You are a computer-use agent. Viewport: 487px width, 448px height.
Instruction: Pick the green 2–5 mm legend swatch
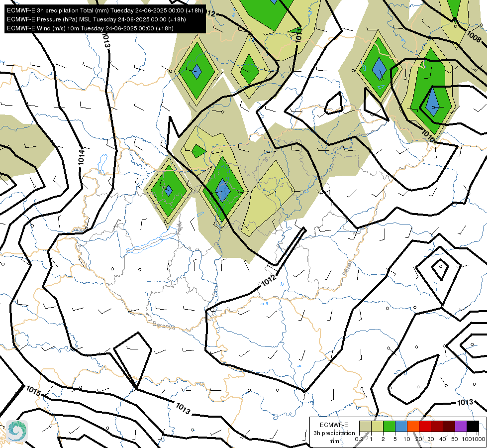click(389, 426)
